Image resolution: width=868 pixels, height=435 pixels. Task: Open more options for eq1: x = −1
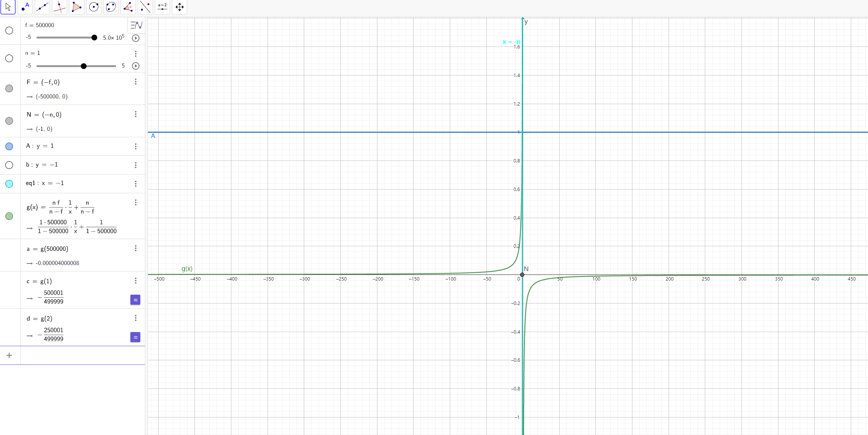(x=136, y=184)
